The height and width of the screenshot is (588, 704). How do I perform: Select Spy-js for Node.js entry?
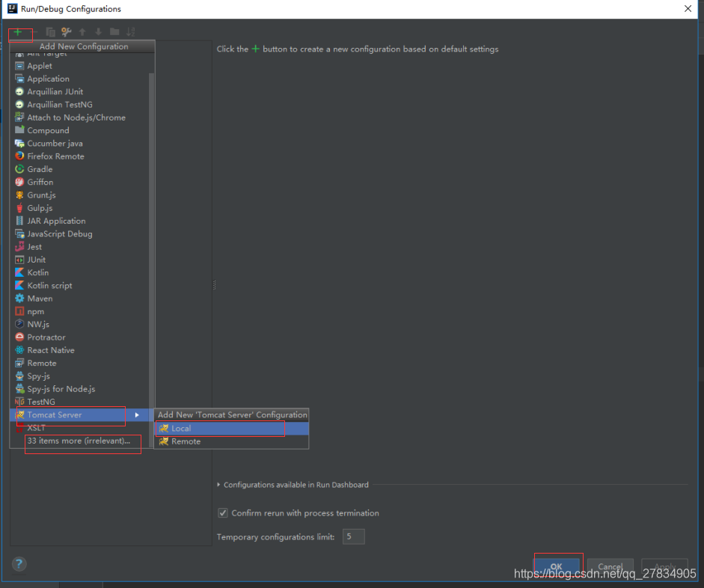pyautogui.click(x=79, y=389)
